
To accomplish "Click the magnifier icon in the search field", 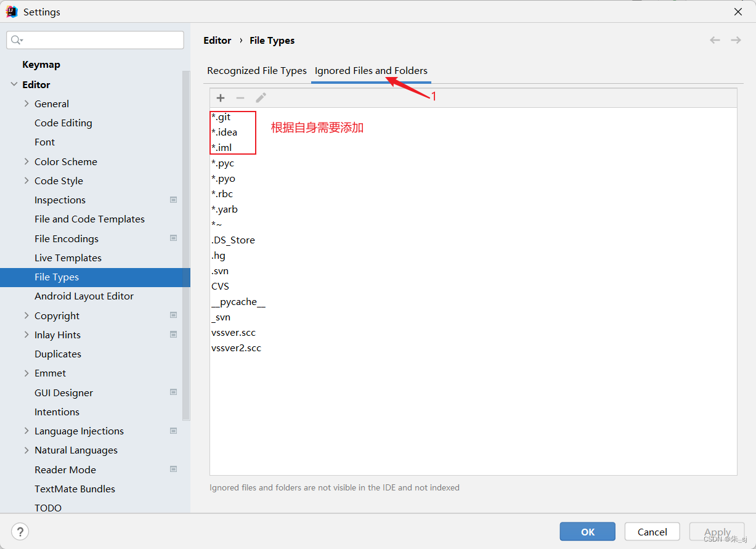I will click(15, 39).
